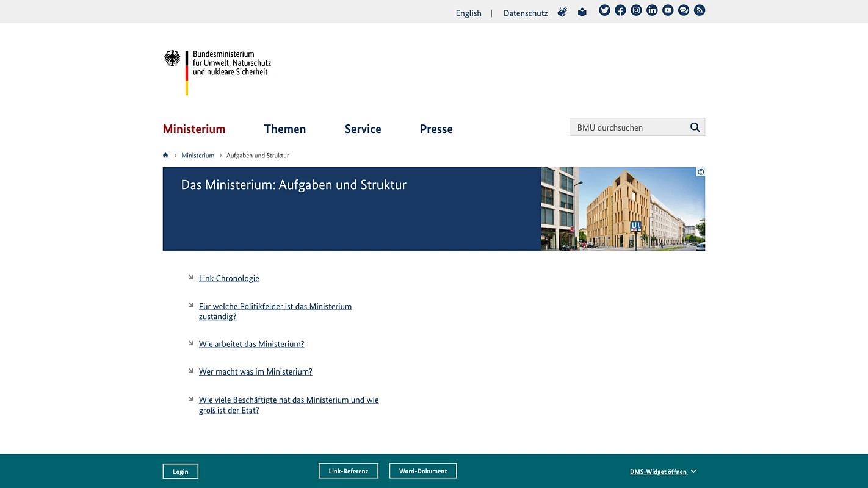Focus the BMU durchsuchen search field
The width and height of the screenshot is (868, 488).
[x=627, y=127]
